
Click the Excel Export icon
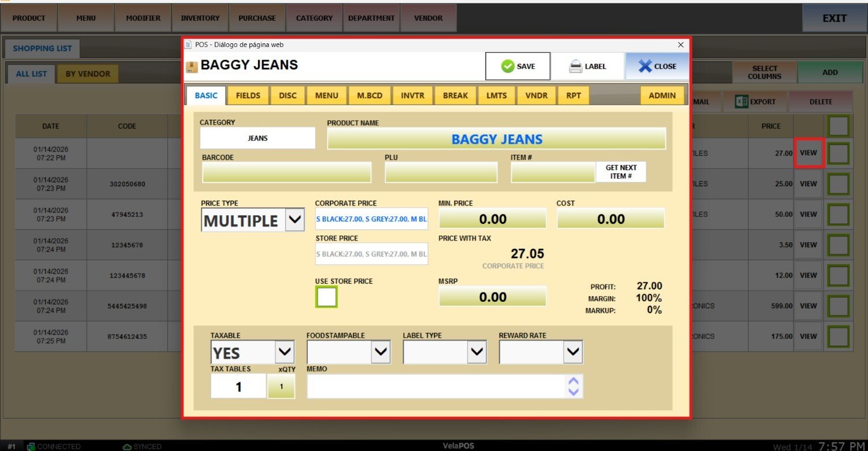click(741, 102)
